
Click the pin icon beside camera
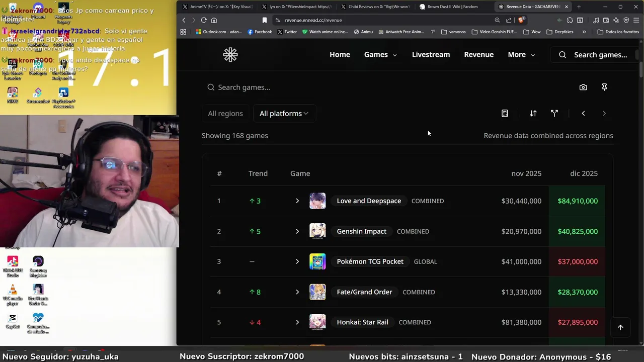604,87
